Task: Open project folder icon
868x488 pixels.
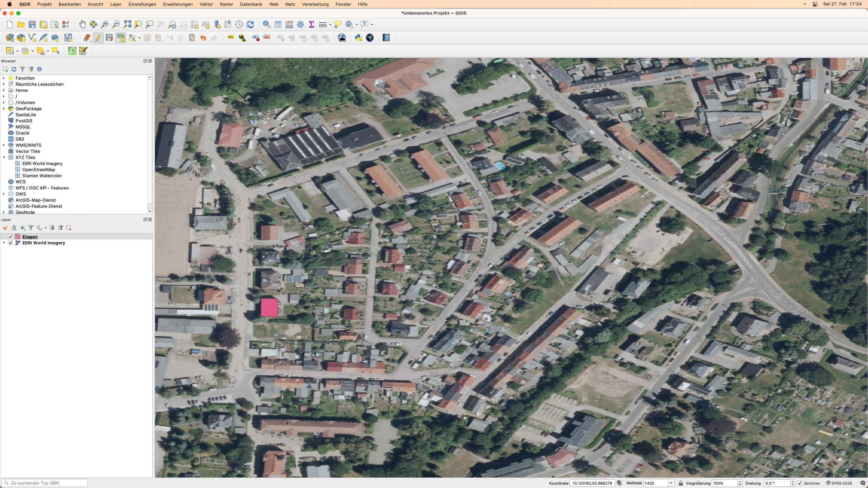Action: click(x=21, y=24)
